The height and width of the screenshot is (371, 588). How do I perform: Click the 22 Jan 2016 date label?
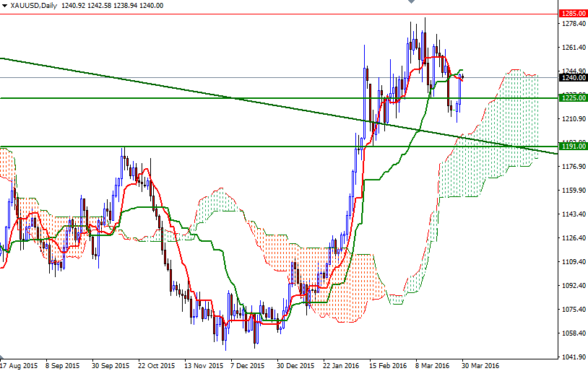[x=341, y=365]
